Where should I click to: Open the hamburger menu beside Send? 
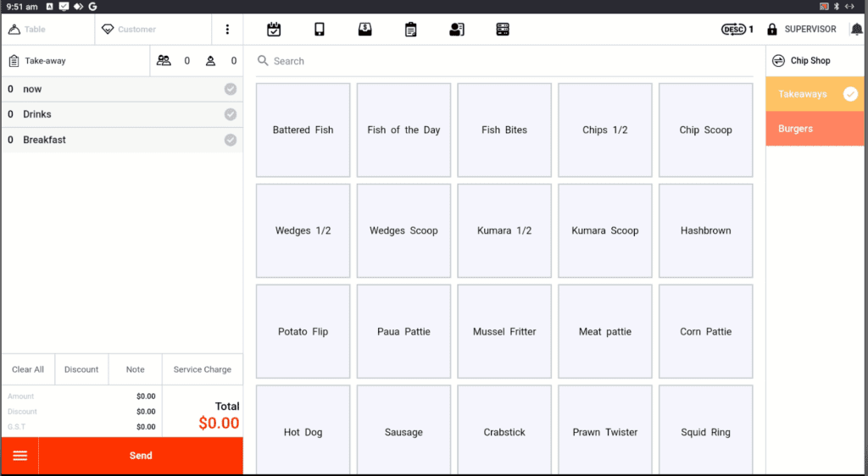[20, 456]
